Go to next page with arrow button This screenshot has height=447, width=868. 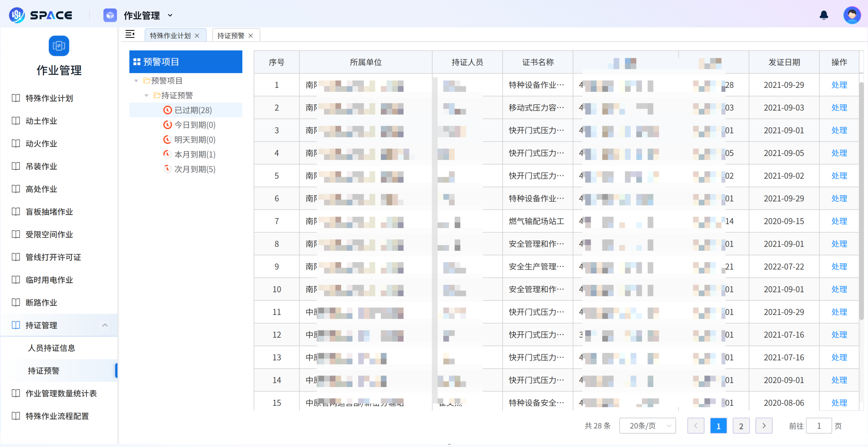tap(764, 426)
